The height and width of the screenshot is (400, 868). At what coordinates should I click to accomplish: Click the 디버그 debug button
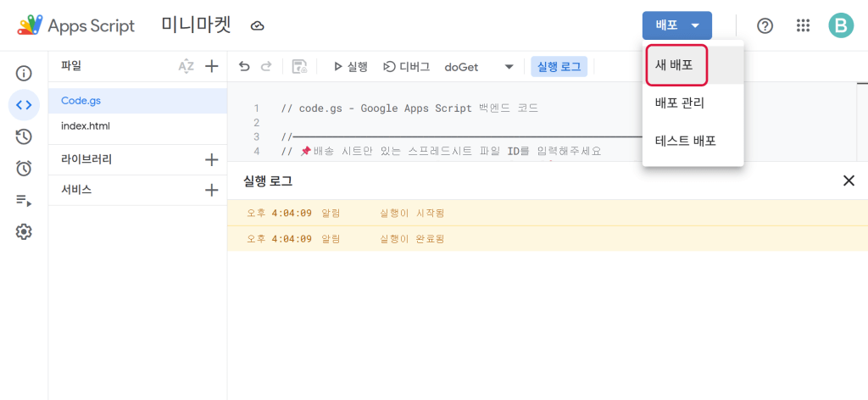407,66
